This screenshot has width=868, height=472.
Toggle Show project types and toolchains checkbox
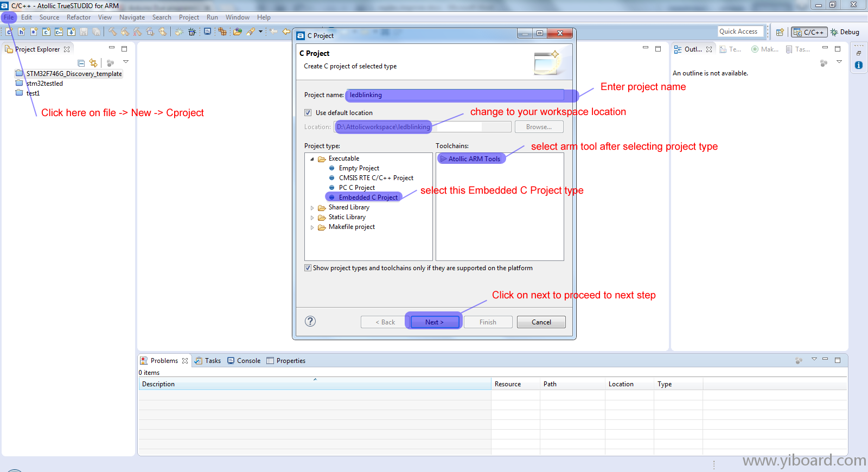coord(308,268)
